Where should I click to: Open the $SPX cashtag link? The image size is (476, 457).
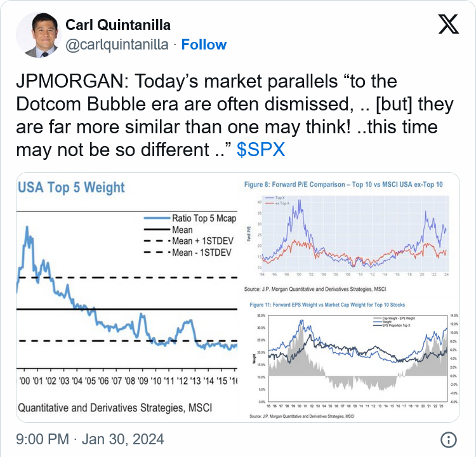click(261, 149)
